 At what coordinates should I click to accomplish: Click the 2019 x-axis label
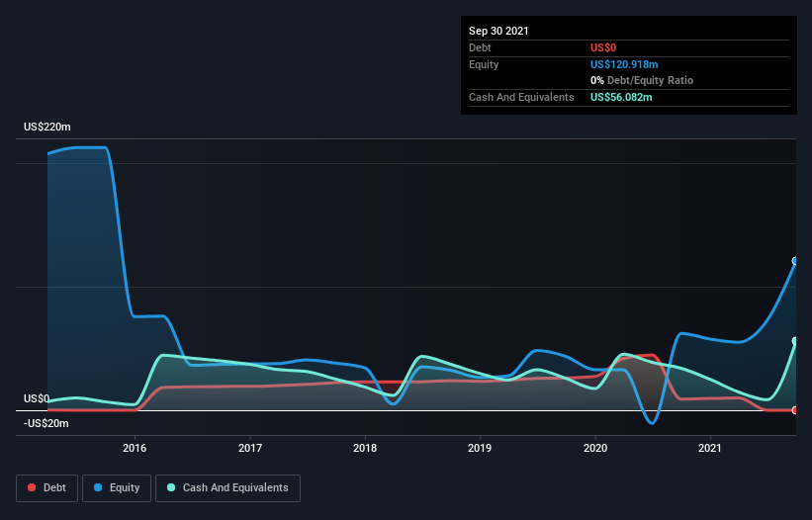(480, 448)
